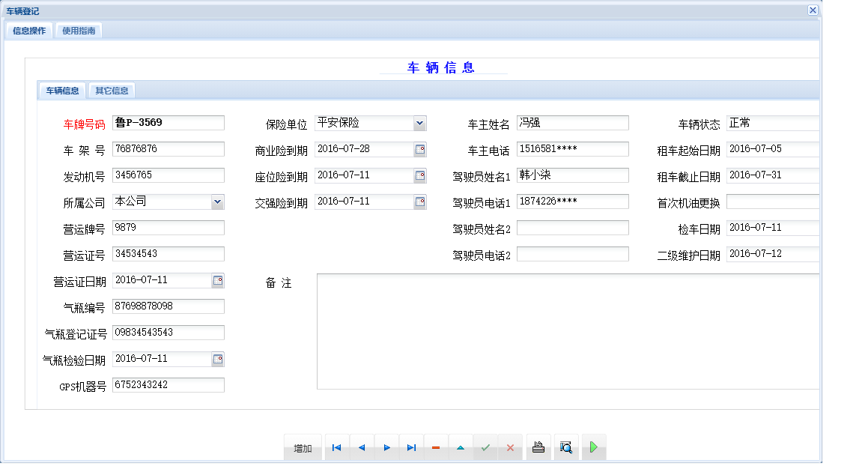The height and width of the screenshot is (466, 868).
Task: Cancel the record changes
Action: 511,447
